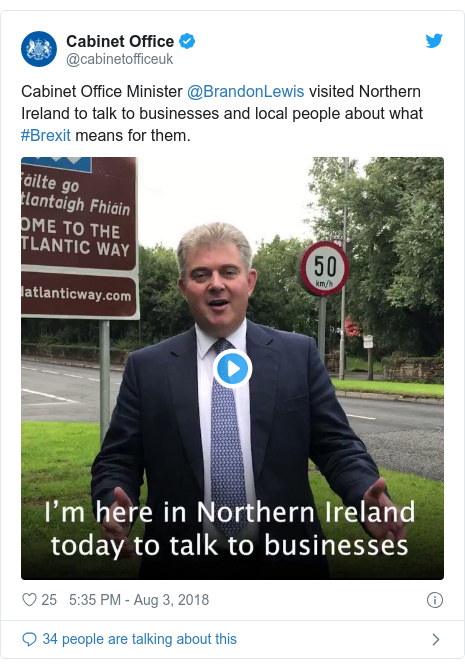
Task: Like the tweet with the heart icon
Action: [29, 600]
